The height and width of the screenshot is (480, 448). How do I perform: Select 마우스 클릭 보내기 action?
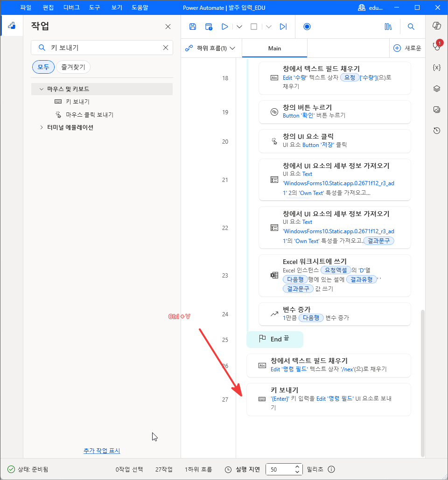[x=90, y=115]
